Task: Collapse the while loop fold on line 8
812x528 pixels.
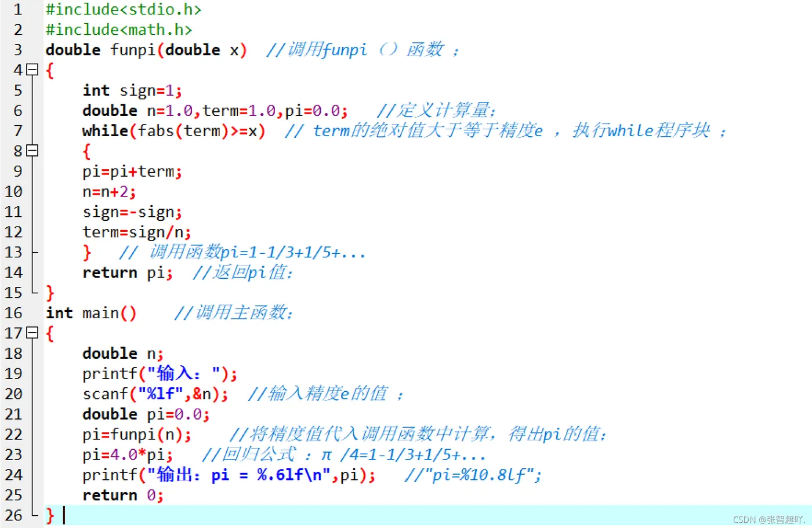Action: [32, 151]
